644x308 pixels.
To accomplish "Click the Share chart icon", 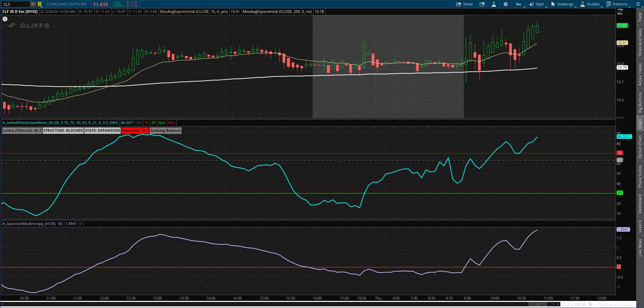I will click(x=464, y=4).
